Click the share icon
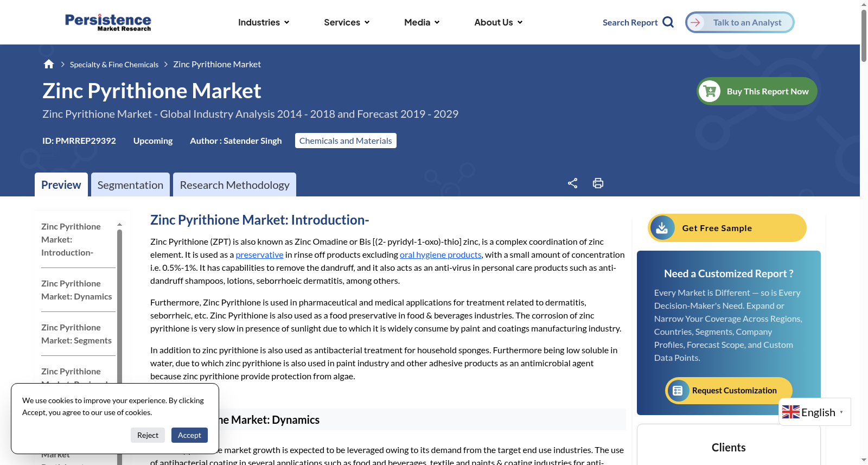The image size is (868, 465). point(572,183)
